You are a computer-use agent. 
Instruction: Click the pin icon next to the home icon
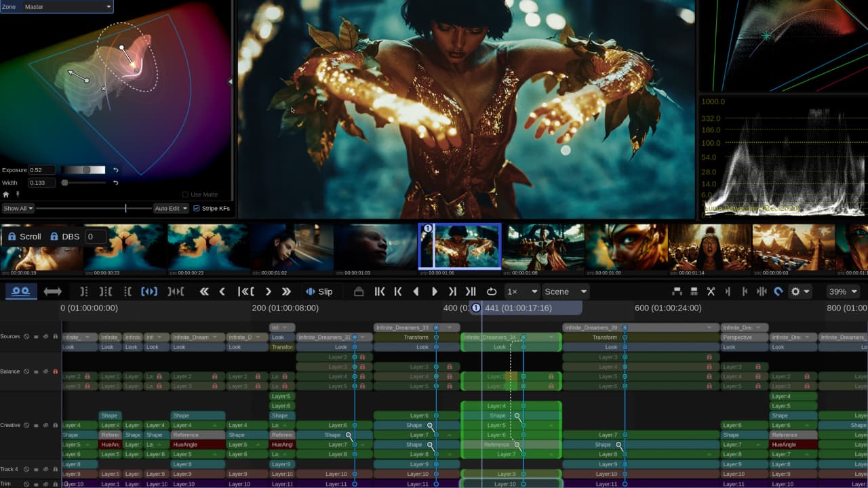pos(18,195)
